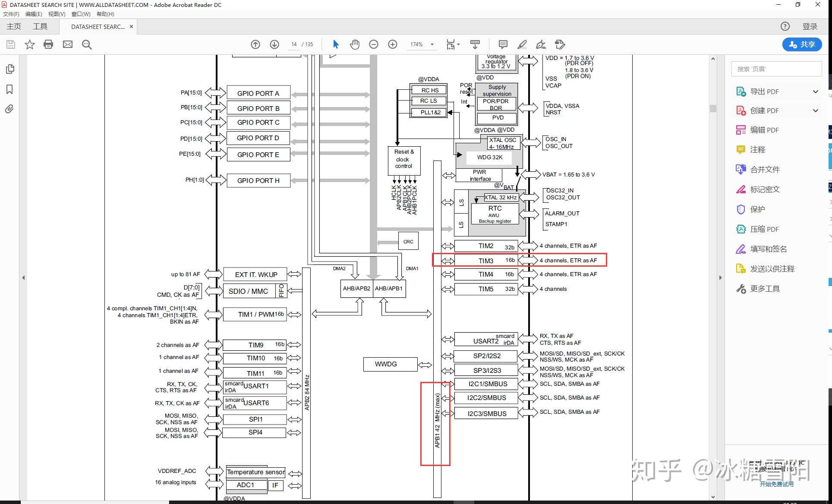The height and width of the screenshot is (504, 832).
Task: Collapse left navigation pane arrow
Action: click(x=23, y=278)
